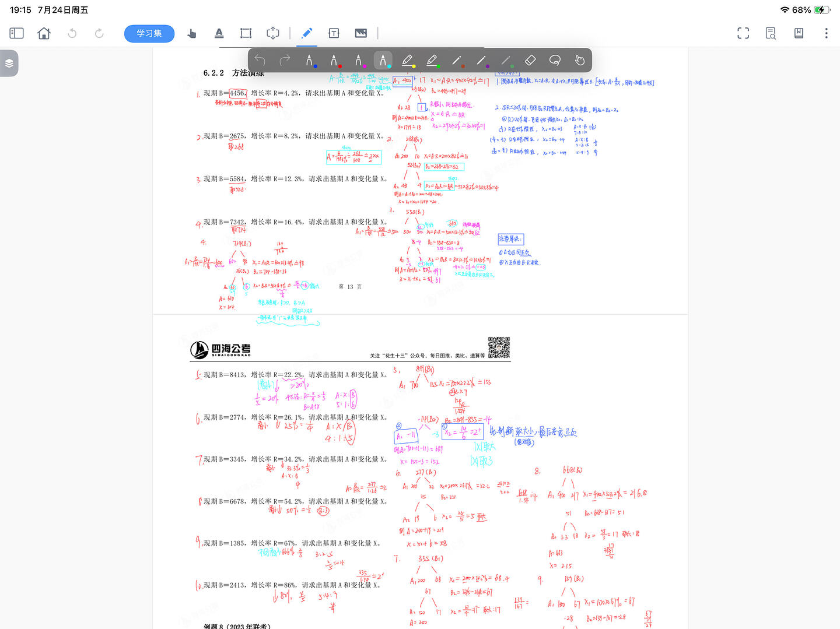Tap the problem text with 现期B=1385
Image resolution: width=840 pixels, height=629 pixels.
[292, 543]
